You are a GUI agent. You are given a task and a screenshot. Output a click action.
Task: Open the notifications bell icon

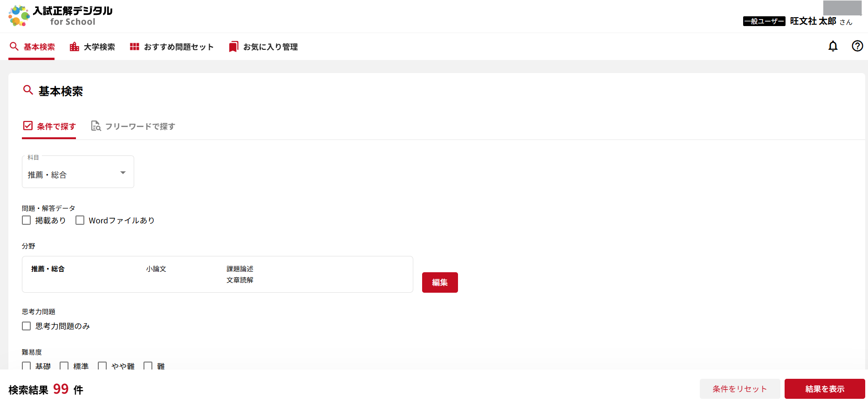tap(833, 46)
